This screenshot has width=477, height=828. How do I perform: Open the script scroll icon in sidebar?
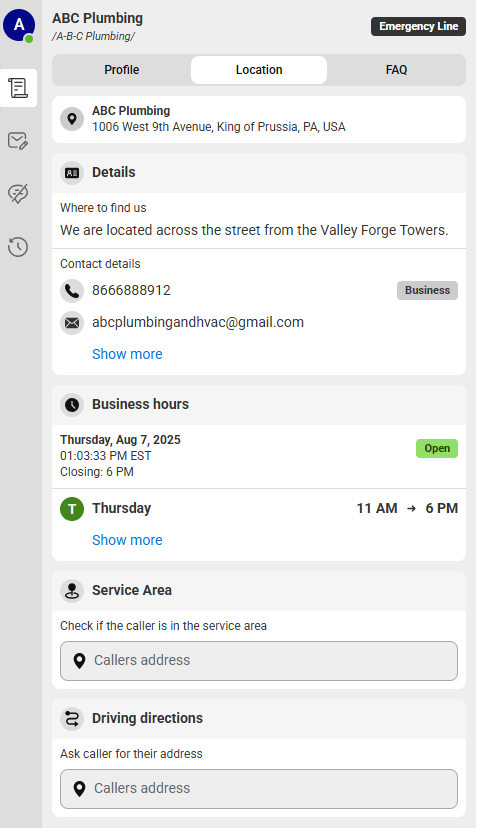(x=18, y=88)
